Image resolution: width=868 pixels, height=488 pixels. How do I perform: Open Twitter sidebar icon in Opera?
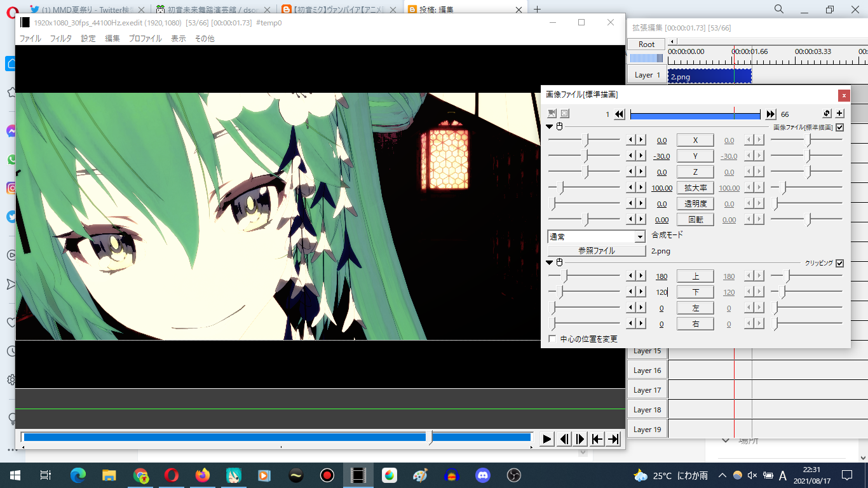(x=11, y=217)
